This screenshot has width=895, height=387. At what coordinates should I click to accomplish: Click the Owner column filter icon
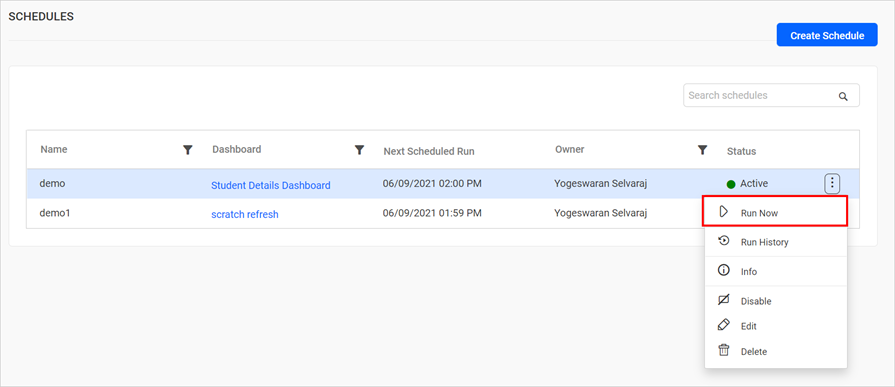(703, 150)
